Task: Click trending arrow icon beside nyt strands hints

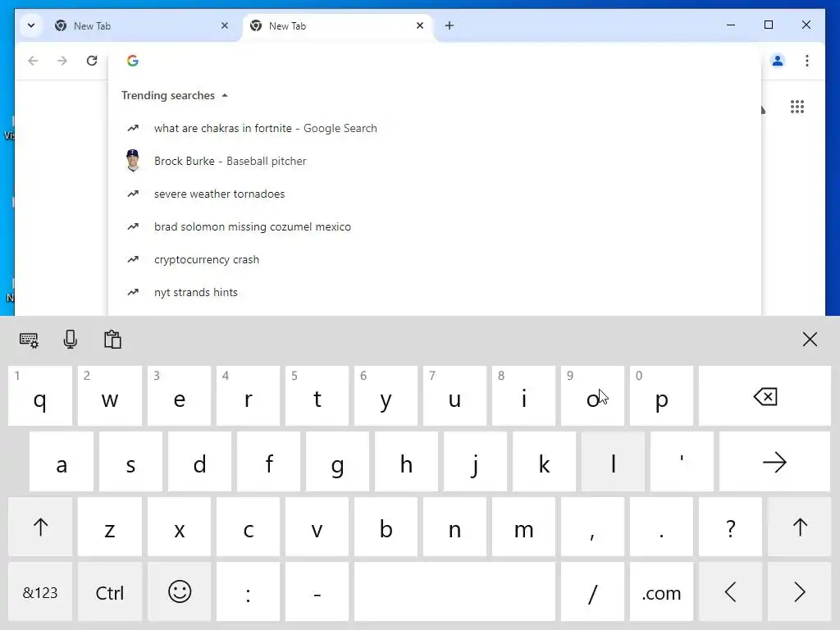Action: pos(133,293)
